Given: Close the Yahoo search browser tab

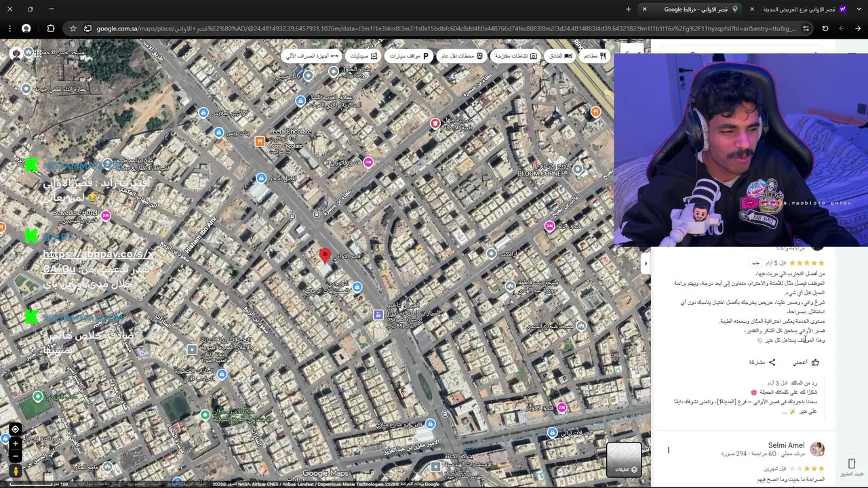Looking at the screenshot, I should click(x=752, y=9).
